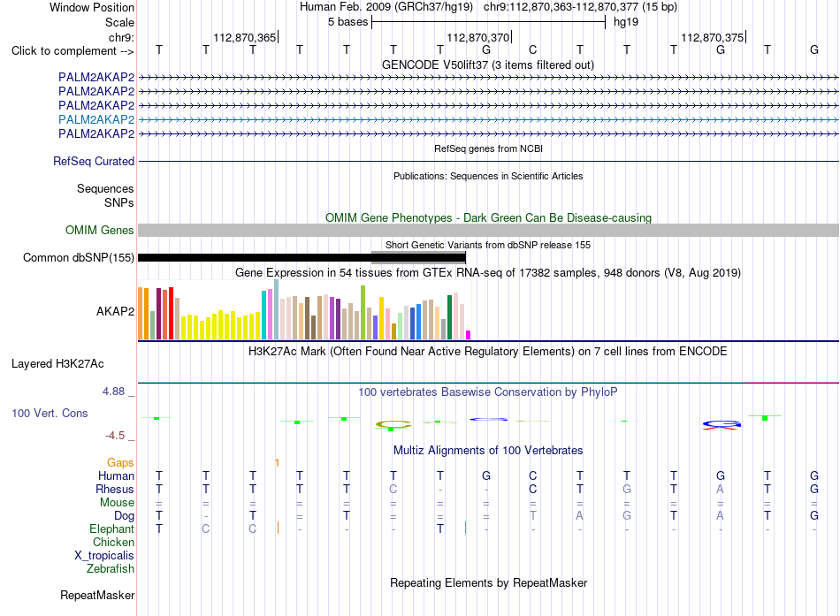Click the 112,870,370 ruler coordinate
This screenshot has width=840, height=616.
(477, 37)
